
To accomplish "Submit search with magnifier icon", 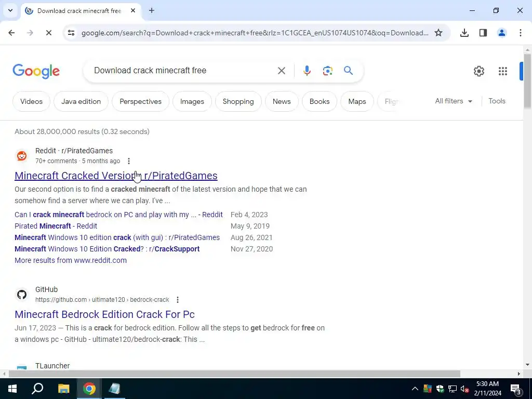I will click(x=349, y=71).
